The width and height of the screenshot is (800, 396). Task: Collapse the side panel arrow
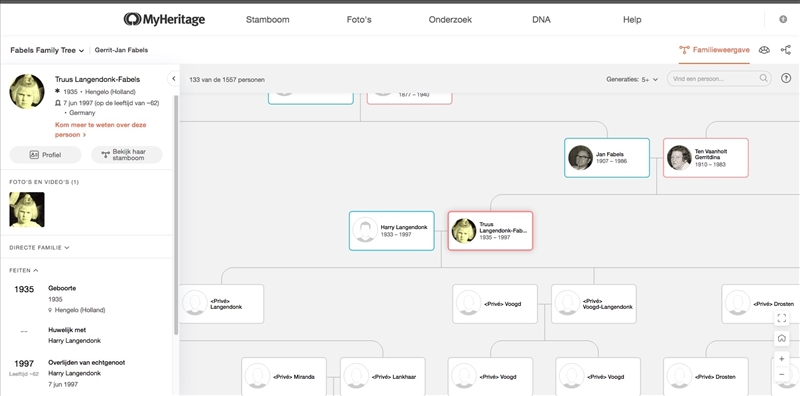click(x=173, y=79)
